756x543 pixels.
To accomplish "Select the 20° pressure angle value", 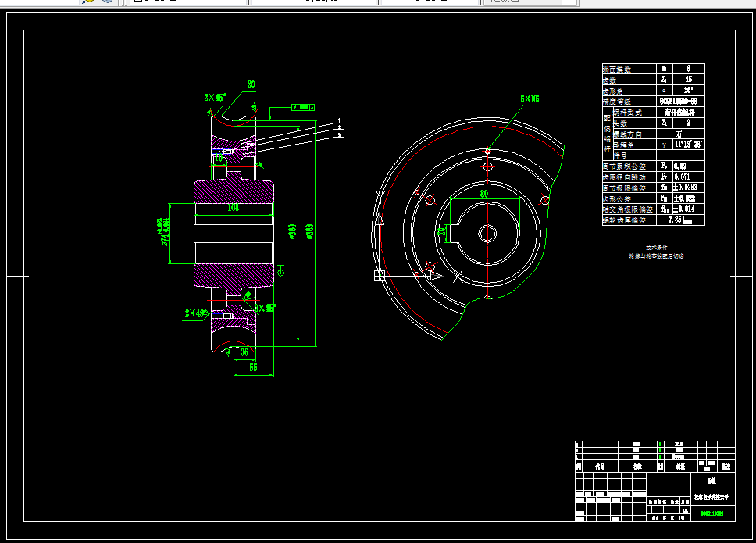I will (689, 90).
